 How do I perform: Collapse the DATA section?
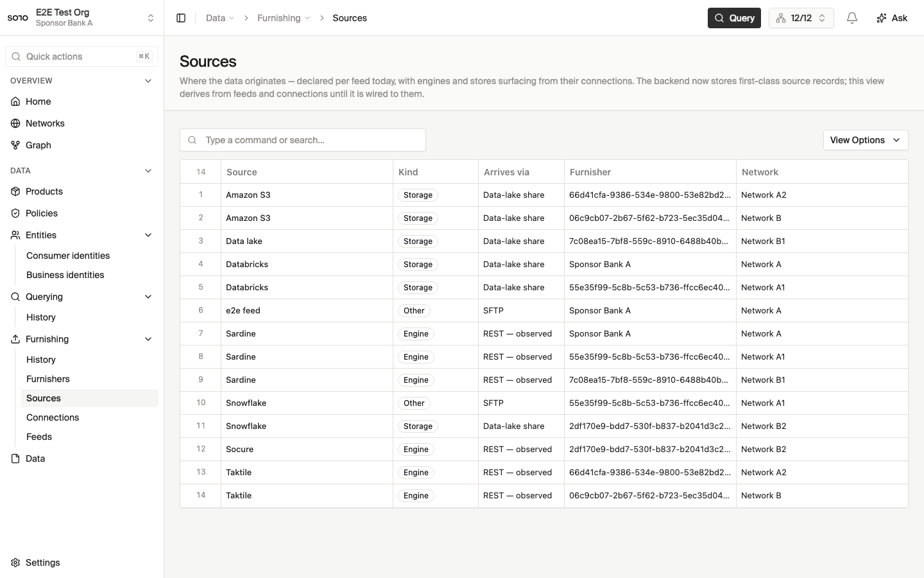click(148, 171)
